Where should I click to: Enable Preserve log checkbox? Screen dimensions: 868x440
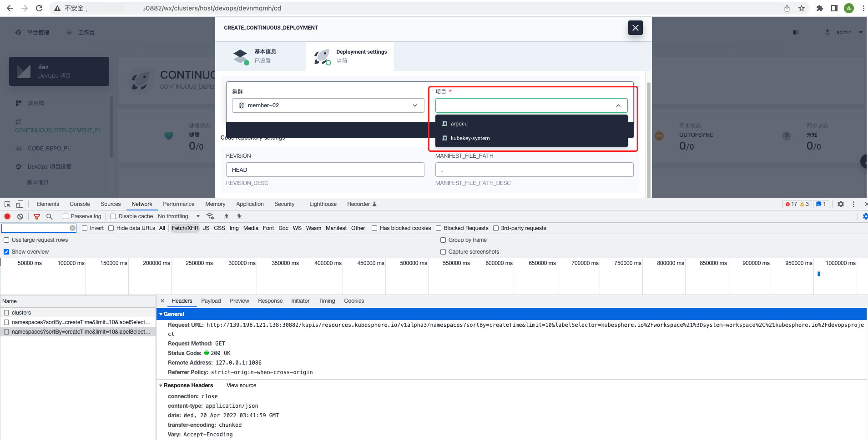[x=66, y=216]
